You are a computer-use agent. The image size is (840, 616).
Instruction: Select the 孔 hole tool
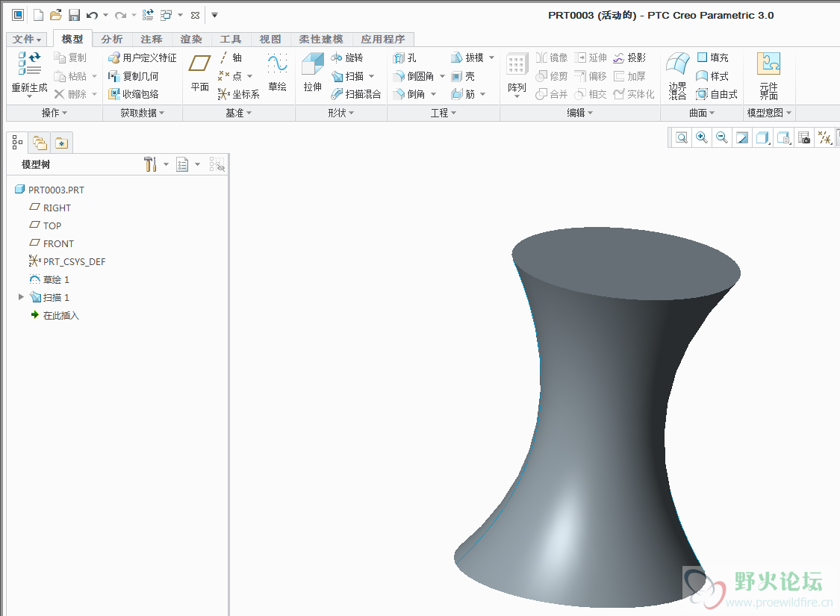click(x=405, y=57)
